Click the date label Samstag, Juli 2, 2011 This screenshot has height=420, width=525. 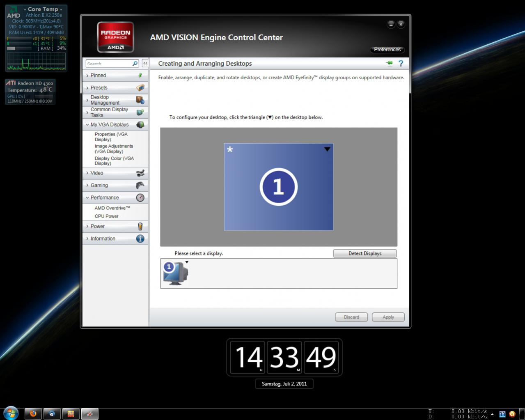[284, 384]
